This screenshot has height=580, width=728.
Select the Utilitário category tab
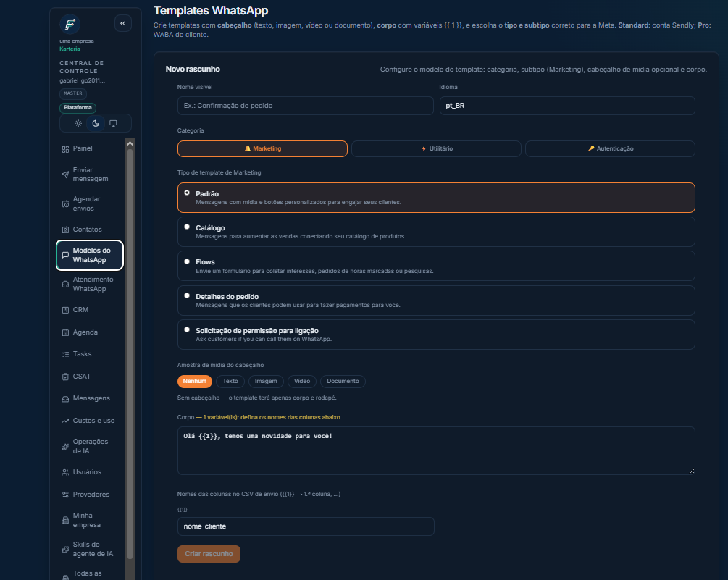click(x=436, y=149)
